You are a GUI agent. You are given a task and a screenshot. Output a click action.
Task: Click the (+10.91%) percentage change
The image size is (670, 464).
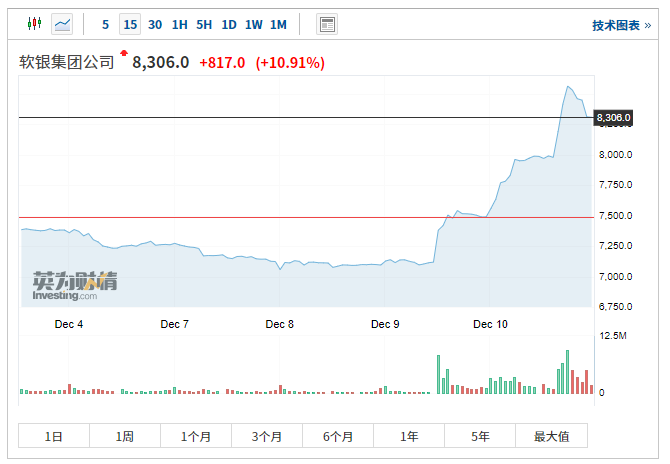pyautogui.click(x=290, y=63)
